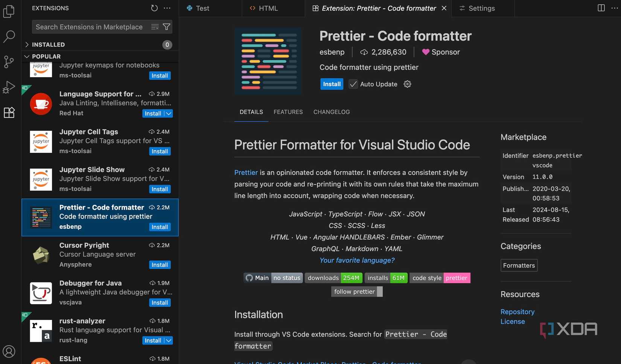Collapse the Popular extensions section
Viewport: 621px width, 364px height.
point(27,56)
